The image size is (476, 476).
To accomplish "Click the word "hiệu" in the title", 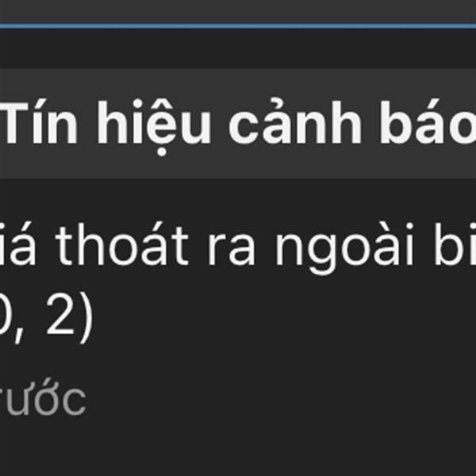I will pos(154,126).
